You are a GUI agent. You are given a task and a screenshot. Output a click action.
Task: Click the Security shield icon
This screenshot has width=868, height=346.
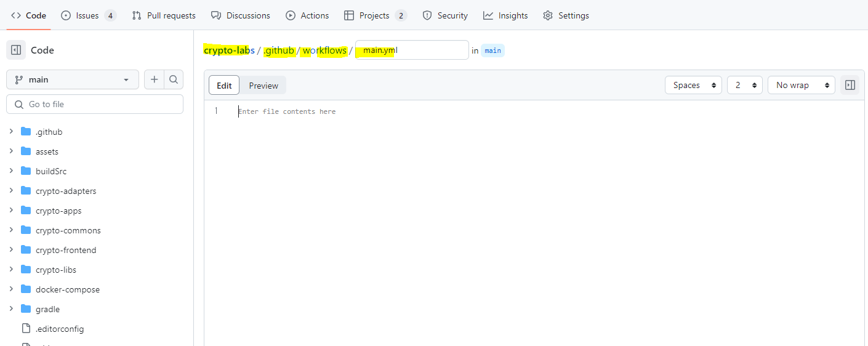click(427, 15)
